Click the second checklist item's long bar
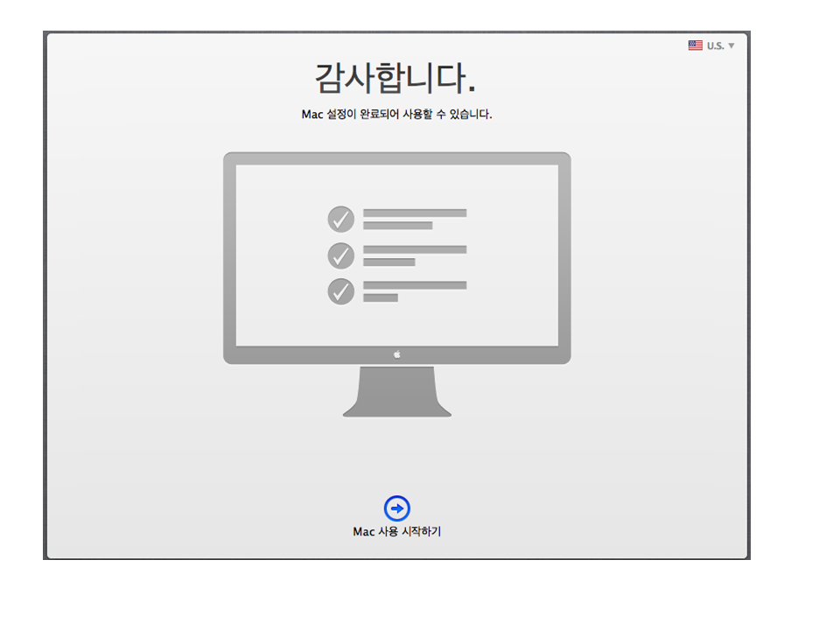840x630 pixels. (415, 249)
